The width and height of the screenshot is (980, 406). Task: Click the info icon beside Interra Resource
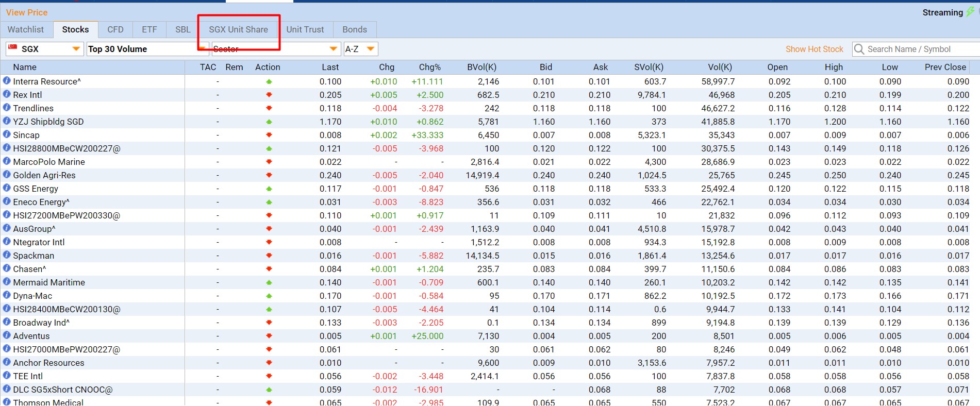[x=7, y=81]
